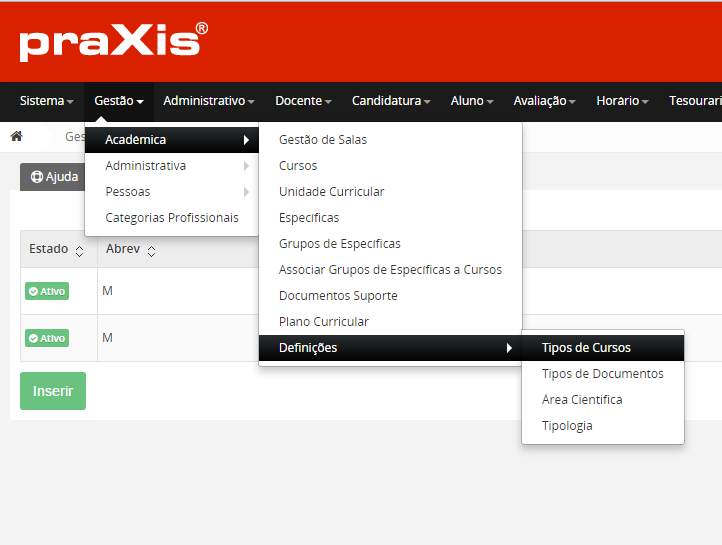Select Plano Curricular menu item

pos(324,322)
